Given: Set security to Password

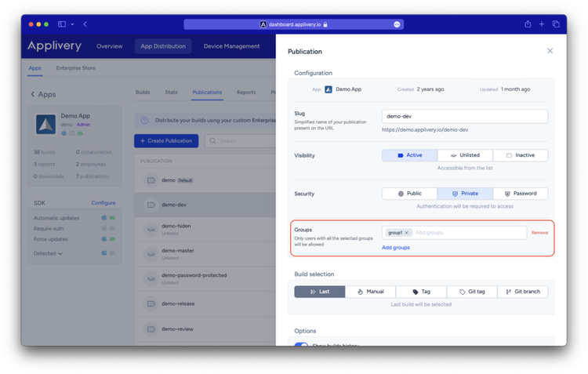Looking at the screenshot, I should point(521,194).
